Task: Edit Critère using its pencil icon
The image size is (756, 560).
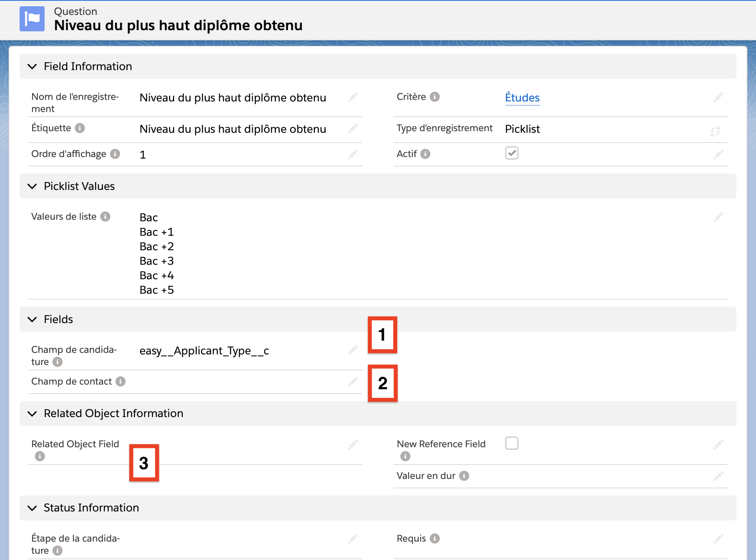Action: 718,97
